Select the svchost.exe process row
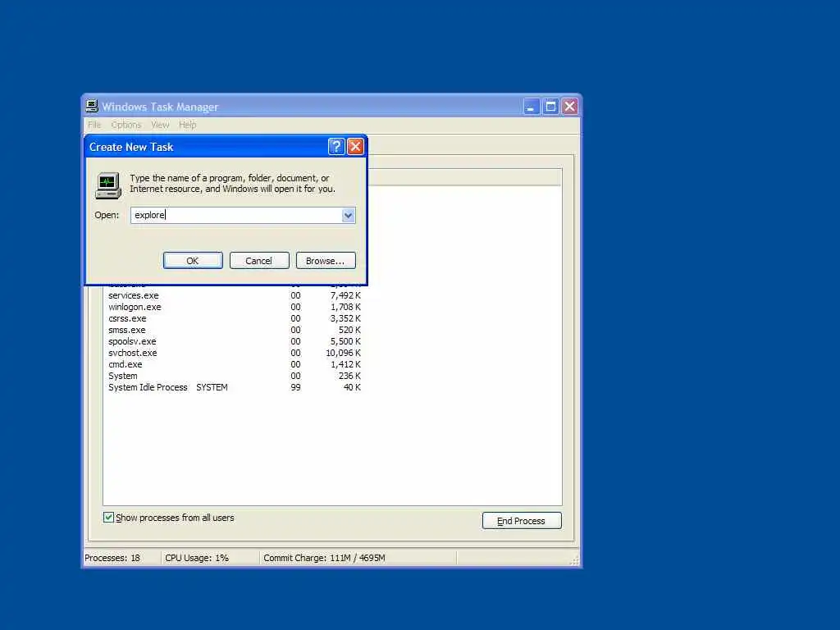 click(x=235, y=353)
